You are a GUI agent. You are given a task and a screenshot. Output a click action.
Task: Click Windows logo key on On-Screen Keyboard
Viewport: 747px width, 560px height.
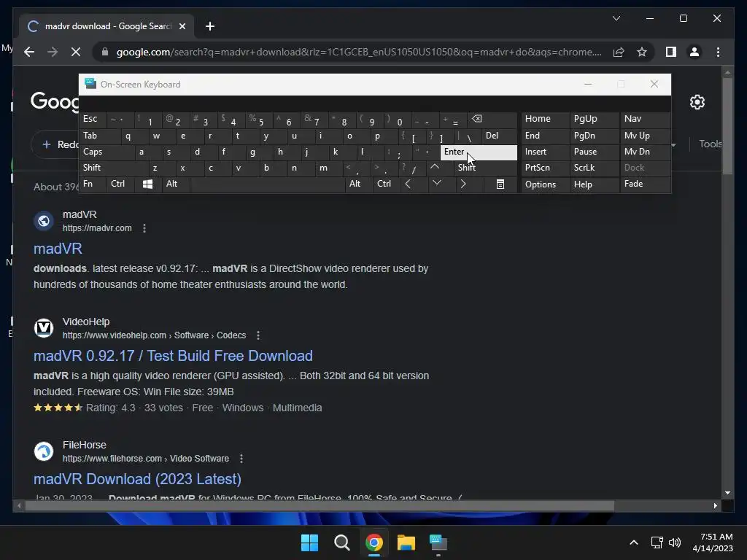pyautogui.click(x=147, y=184)
